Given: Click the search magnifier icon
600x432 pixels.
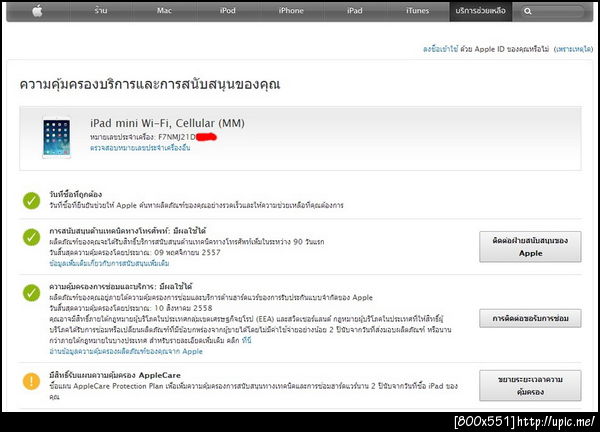Looking at the screenshot, I should tap(528, 11).
